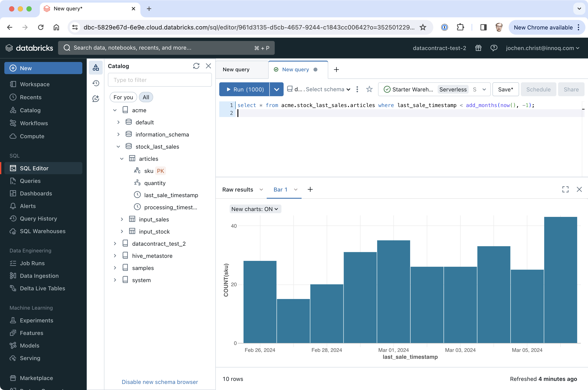The height and width of the screenshot is (390, 588).
Task: Click the Workflows navigation icon
Action: pyautogui.click(x=12, y=123)
